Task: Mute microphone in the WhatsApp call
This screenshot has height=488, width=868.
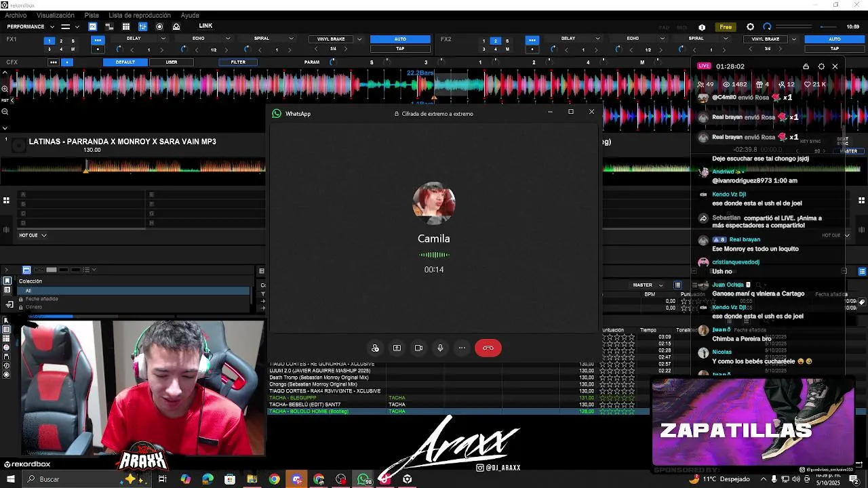Action: (440, 348)
